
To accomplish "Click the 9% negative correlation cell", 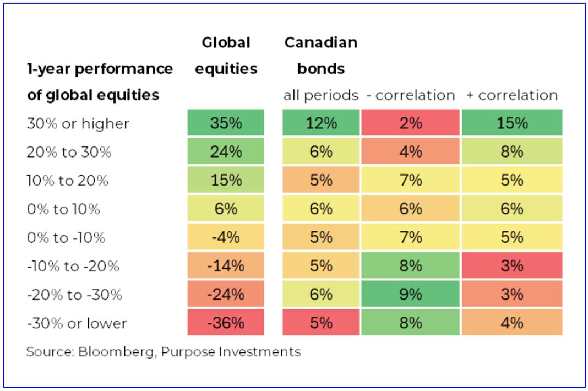I will tap(411, 295).
